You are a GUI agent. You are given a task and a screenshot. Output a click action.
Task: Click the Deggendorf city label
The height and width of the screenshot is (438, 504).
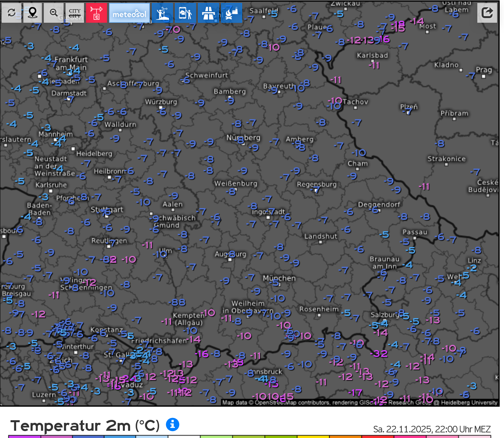379,205
